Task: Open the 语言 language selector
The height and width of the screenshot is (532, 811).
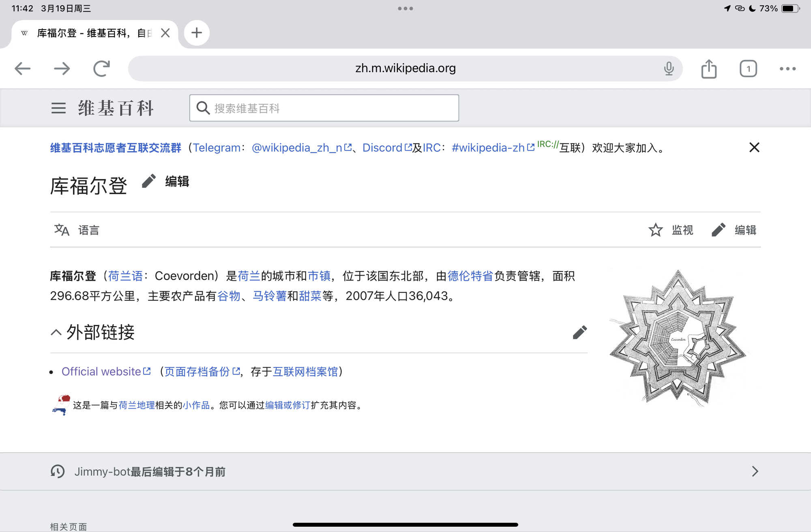Action: pyautogui.click(x=77, y=230)
